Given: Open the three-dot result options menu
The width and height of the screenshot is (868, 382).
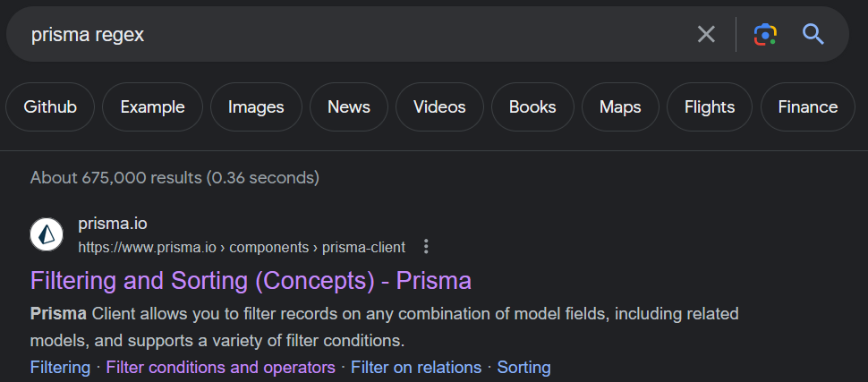Looking at the screenshot, I should (x=426, y=246).
